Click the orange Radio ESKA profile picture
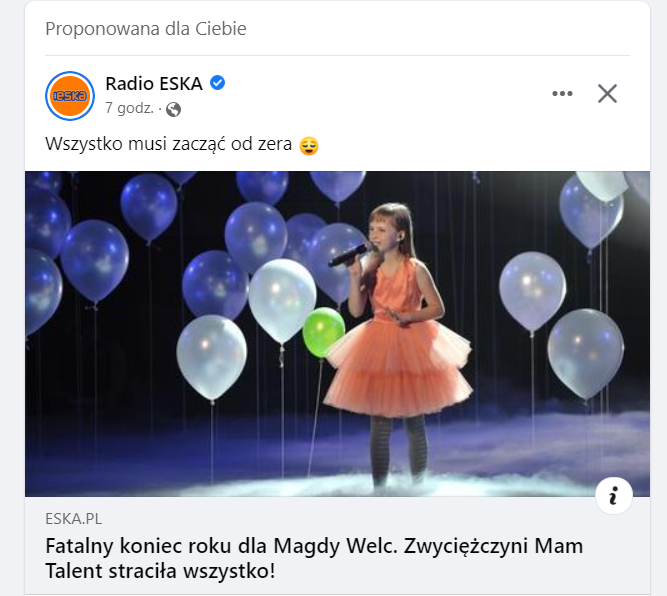Screen dimensions: 667x596 pyautogui.click(x=70, y=96)
